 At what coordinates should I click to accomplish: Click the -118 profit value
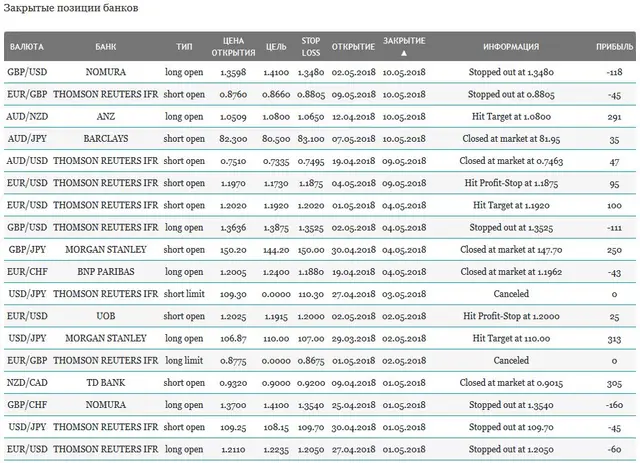click(614, 72)
